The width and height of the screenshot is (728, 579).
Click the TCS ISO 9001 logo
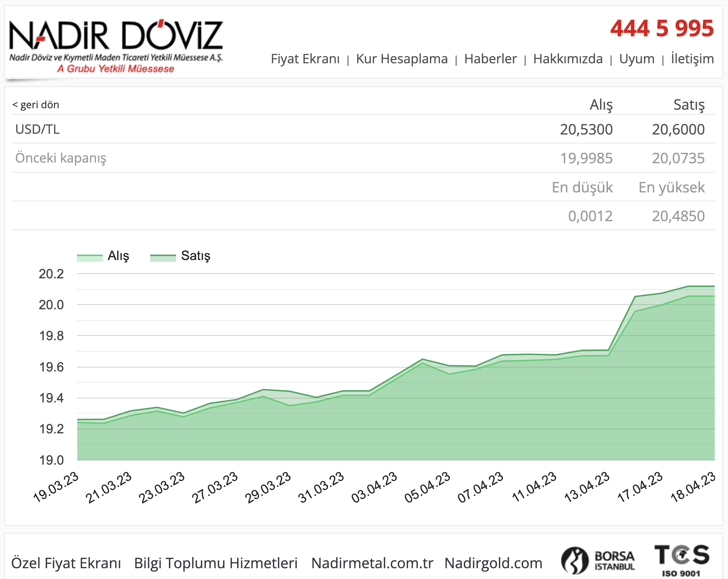point(682,560)
